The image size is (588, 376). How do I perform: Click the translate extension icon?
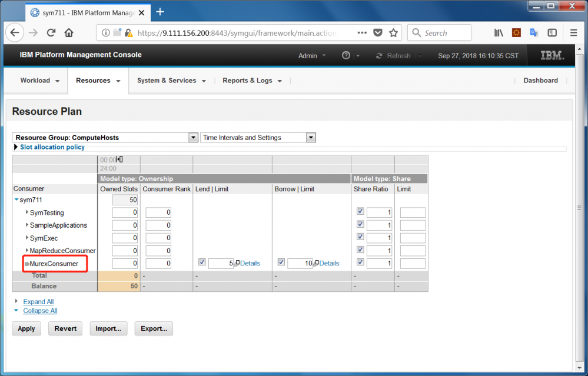pyautogui.click(x=534, y=33)
